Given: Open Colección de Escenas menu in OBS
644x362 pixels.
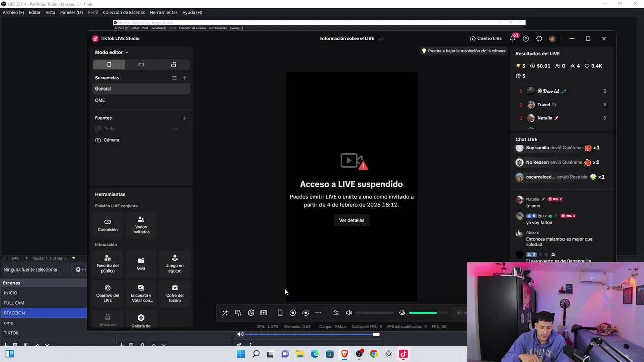Looking at the screenshot, I should pos(124,12).
